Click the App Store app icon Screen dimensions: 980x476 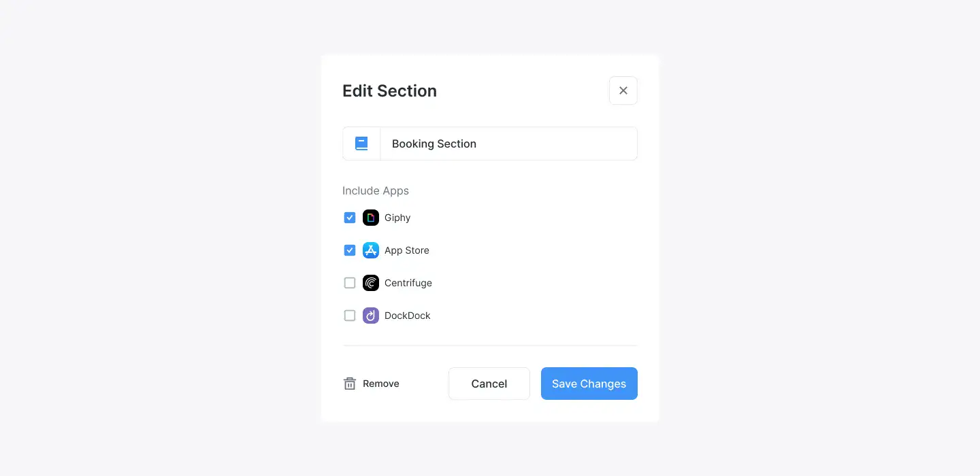[371, 250]
